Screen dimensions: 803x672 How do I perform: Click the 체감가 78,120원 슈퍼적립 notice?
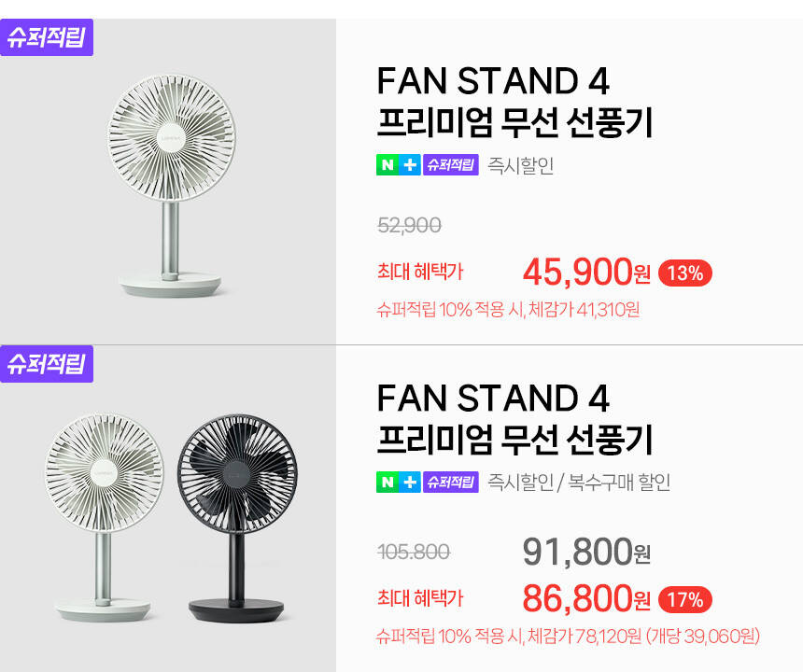coord(568,637)
